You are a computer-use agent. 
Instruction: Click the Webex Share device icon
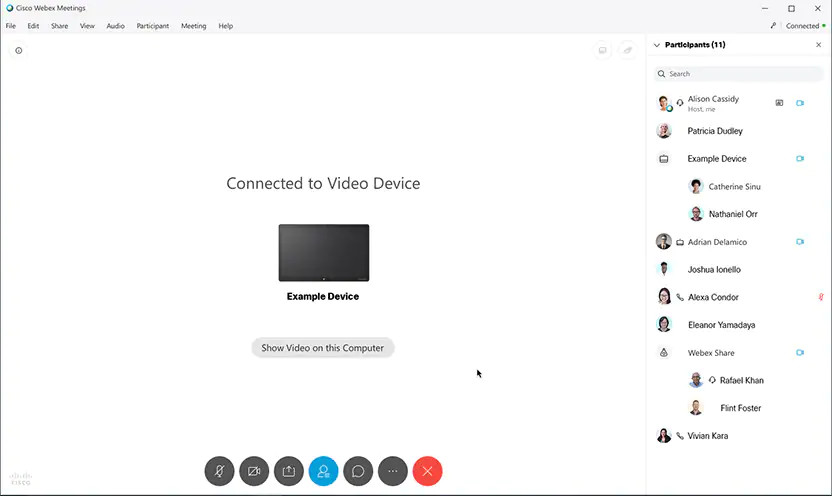pyautogui.click(x=664, y=352)
